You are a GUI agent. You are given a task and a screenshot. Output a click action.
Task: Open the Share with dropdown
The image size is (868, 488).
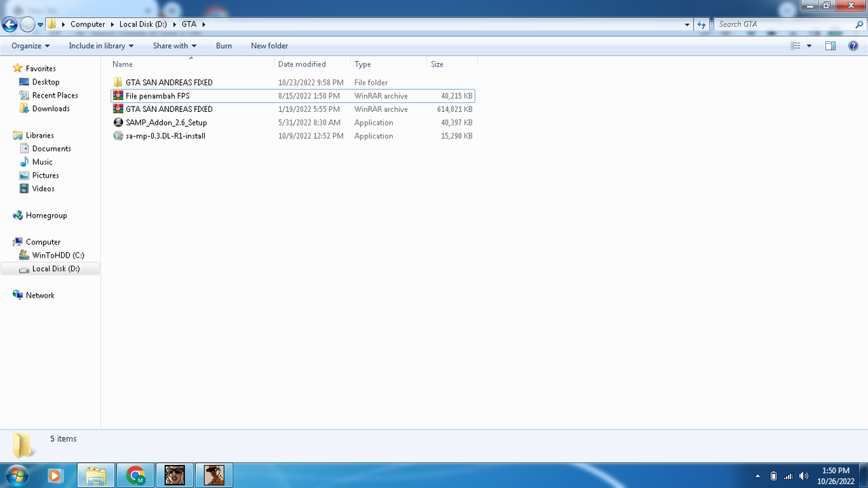[x=174, y=46]
